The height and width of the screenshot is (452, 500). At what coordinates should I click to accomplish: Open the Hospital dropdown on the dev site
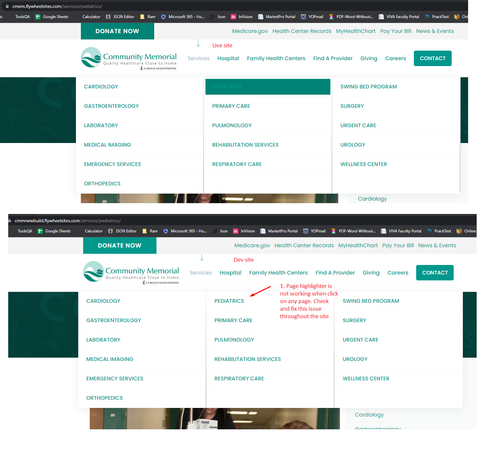tap(231, 273)
